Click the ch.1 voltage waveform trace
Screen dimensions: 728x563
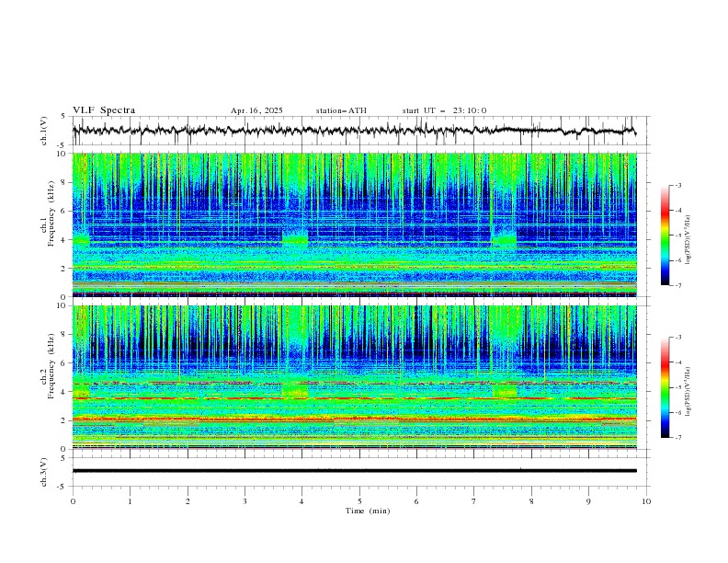(354, 130)
